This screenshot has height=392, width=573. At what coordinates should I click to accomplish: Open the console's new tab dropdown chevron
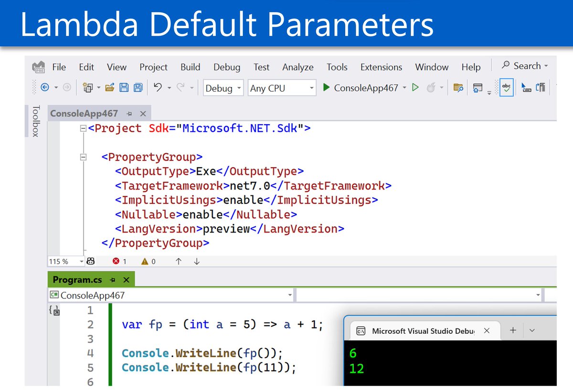pos(532,330)
